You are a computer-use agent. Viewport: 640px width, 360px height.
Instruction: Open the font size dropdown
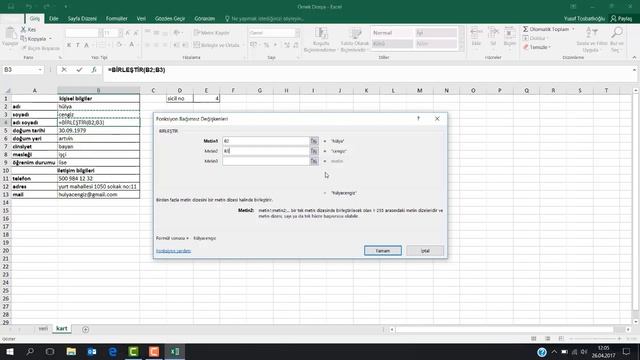coord(121,33)
